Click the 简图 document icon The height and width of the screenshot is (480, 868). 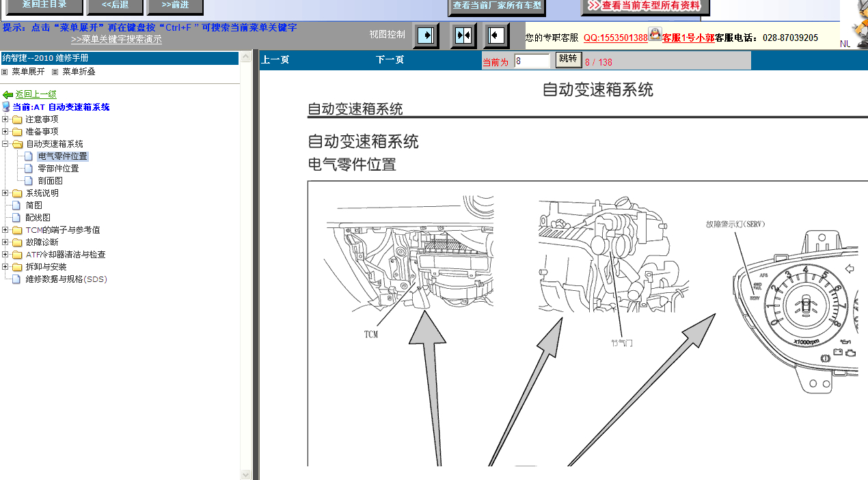[17, 206]
